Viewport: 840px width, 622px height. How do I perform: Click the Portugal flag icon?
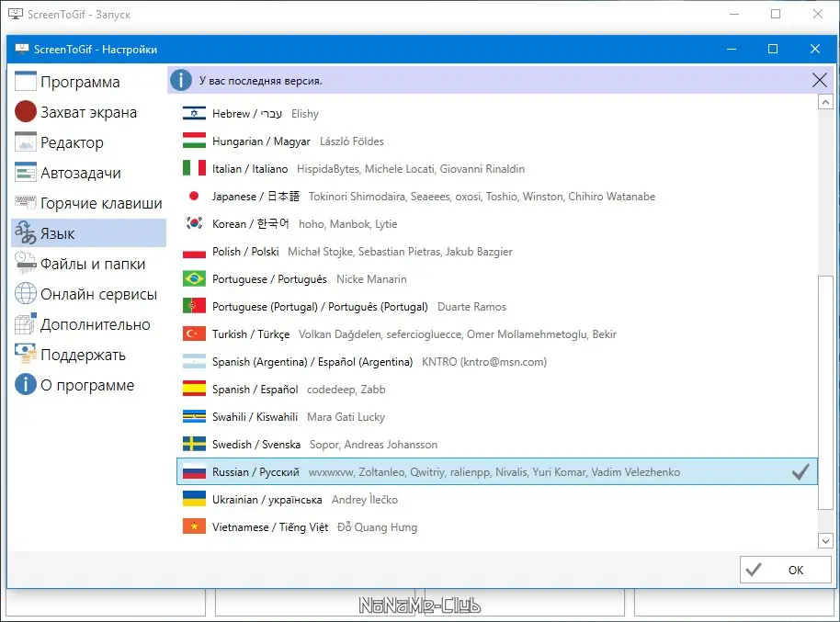coord(194,306)
